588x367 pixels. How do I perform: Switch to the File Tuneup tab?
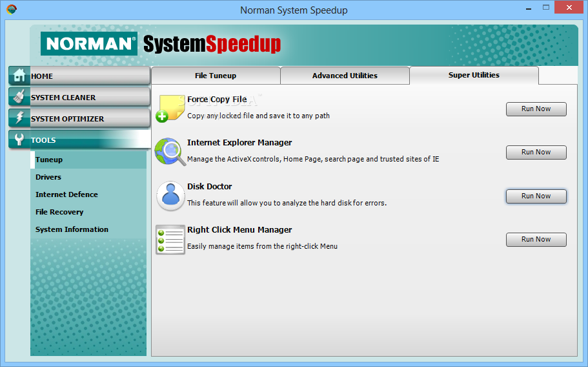(216, 76)
